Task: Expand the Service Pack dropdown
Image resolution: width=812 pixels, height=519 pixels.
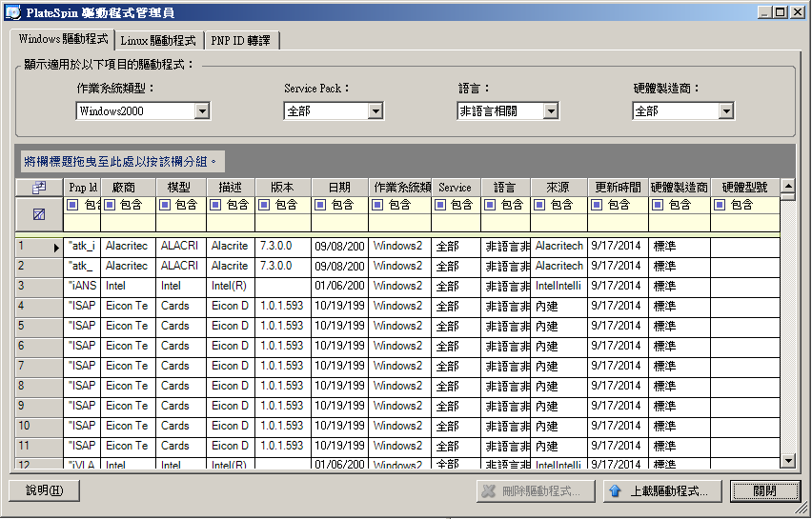Action: 376,111
